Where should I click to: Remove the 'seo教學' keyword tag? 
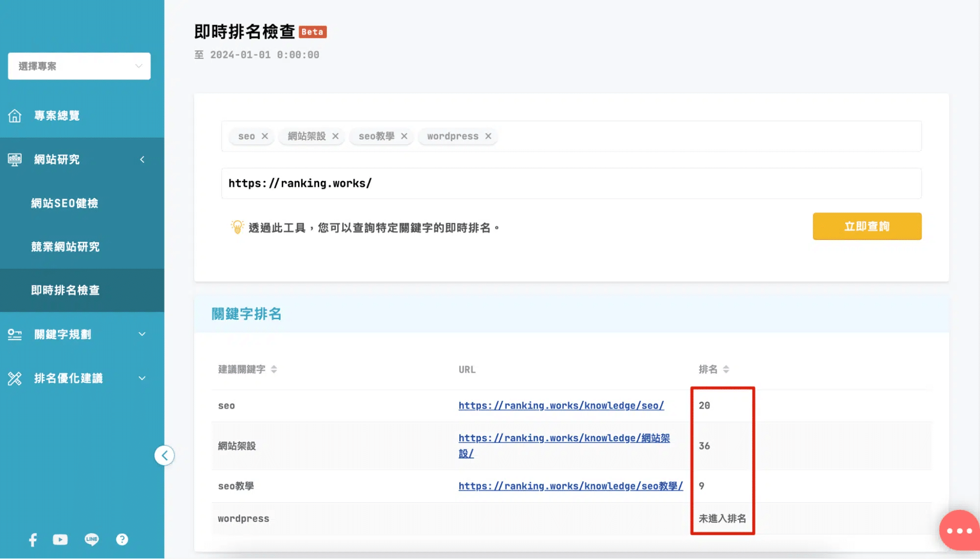click(404, 136)
